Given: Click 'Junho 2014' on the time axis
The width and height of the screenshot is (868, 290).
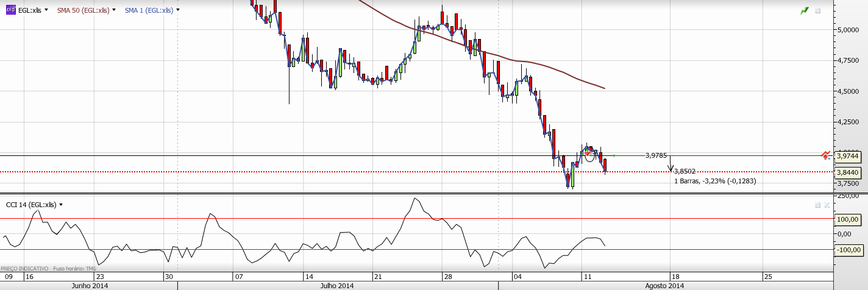Looking at the screenshot, I should point(90,286).
